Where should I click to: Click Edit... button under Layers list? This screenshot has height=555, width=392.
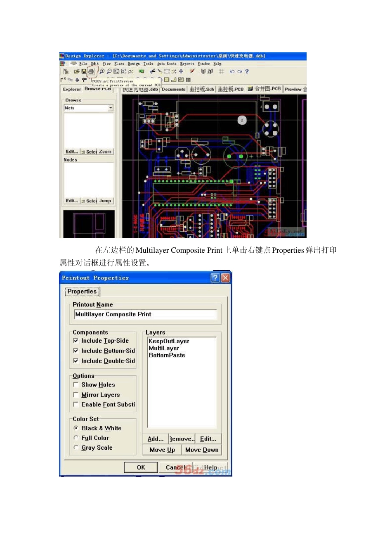pos(208,439)
